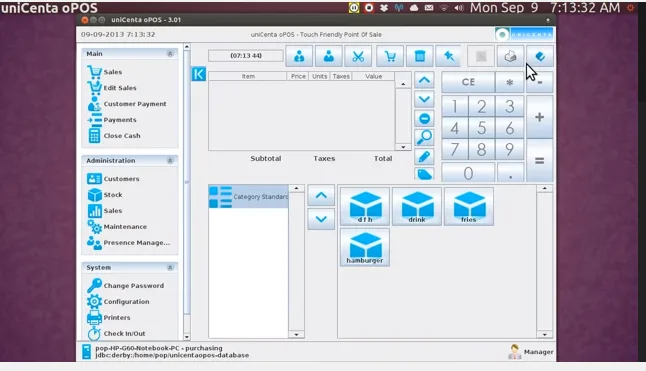646x371 pixels.
Task: Click the asterisk keypad button
Action: (510, 82)
